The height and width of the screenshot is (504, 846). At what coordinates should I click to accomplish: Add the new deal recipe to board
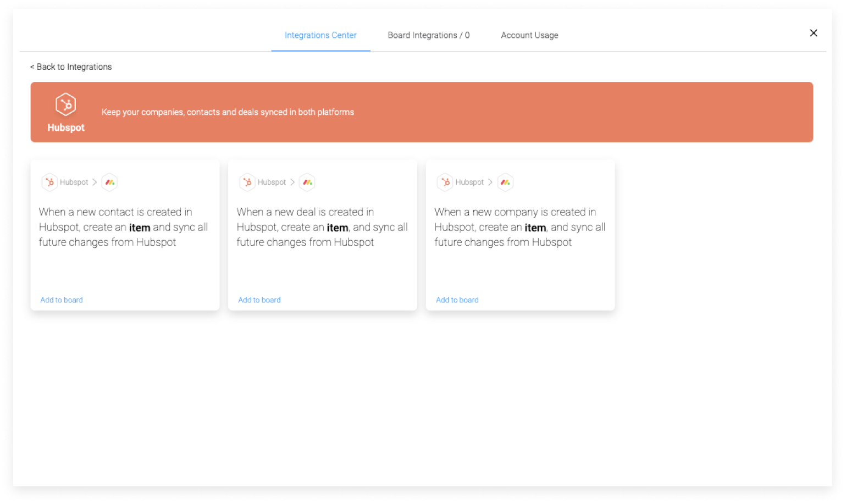click(x=259, y=300)
